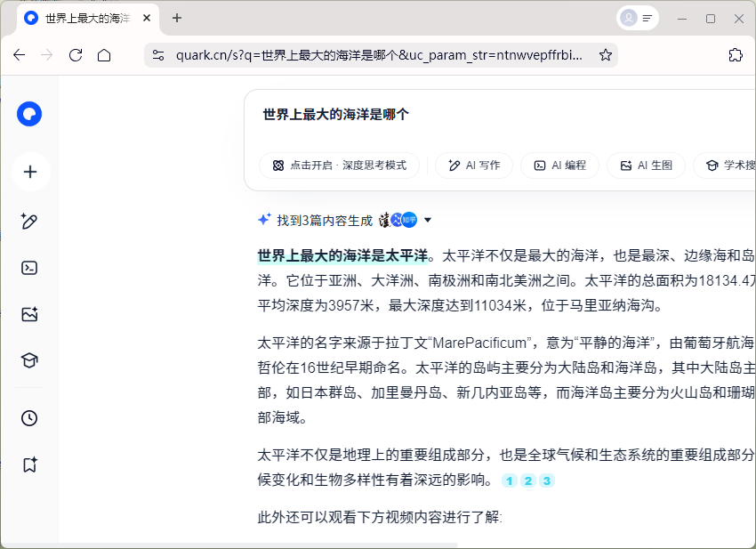Open AI writing tool in sidebar

coord(30,222)
